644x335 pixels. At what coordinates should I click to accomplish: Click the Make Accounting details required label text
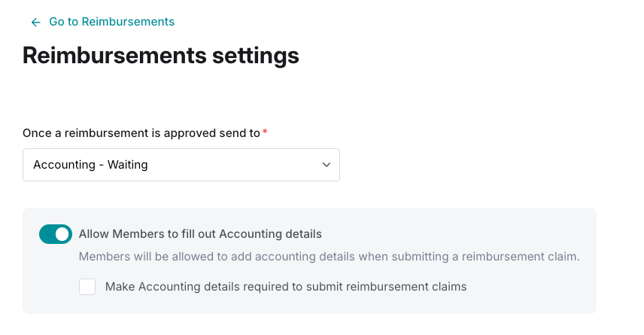point(286,287)
